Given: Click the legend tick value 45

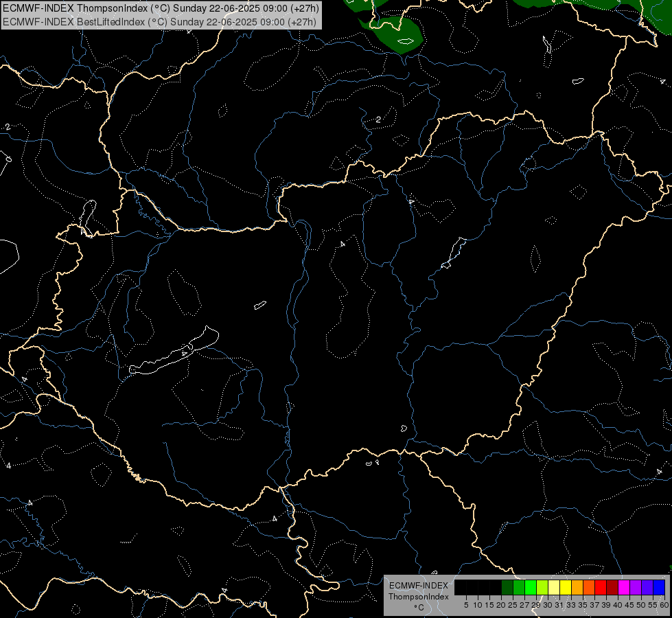Looking at the screenshot, I should (x=629, y=605).
